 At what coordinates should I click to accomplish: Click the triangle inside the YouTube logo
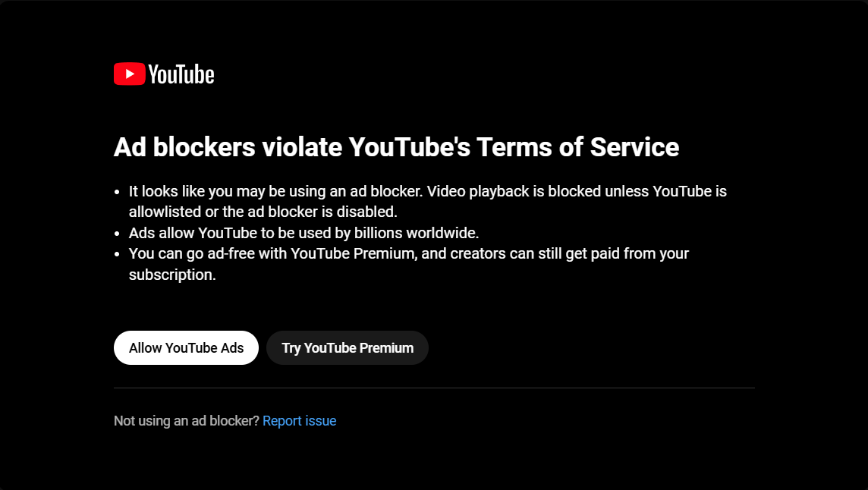coord(131,74)
